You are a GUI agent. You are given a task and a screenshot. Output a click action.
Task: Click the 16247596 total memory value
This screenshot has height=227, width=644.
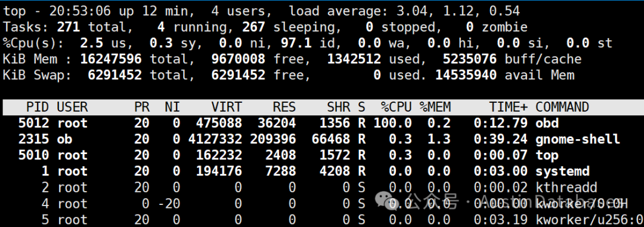pyautogui.click(x=111, y=59)
